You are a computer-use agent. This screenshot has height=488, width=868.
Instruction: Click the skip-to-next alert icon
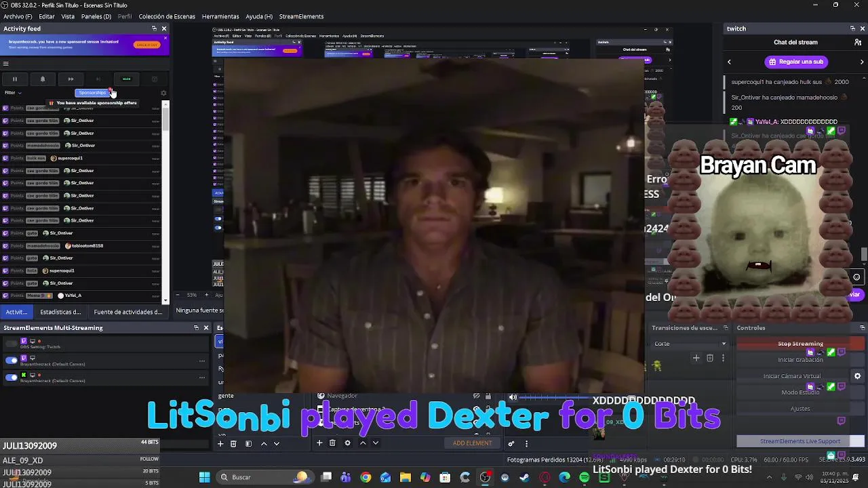(98, 79)
